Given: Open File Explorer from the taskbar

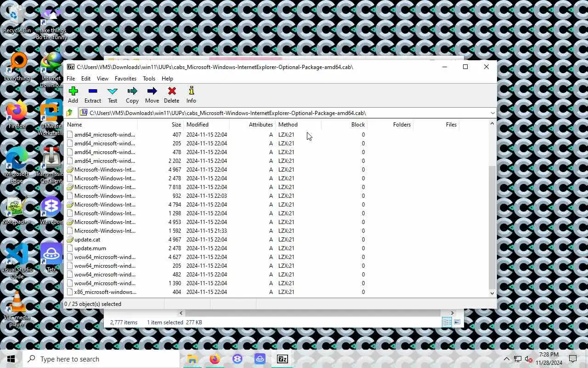Looking at the screenshot, I should pos(192,359).
